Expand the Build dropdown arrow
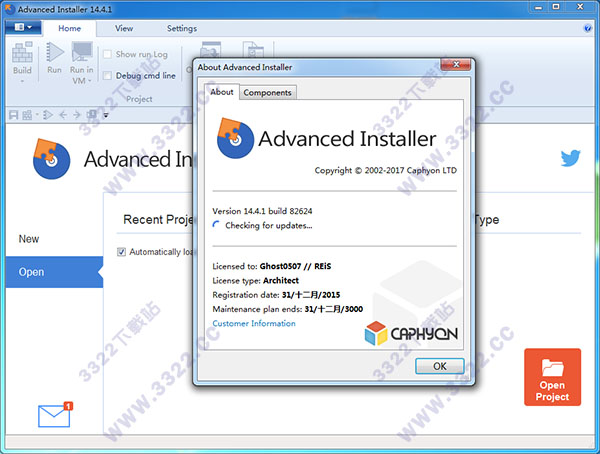This screenshot has width=600, height=454. coord(22,81)
